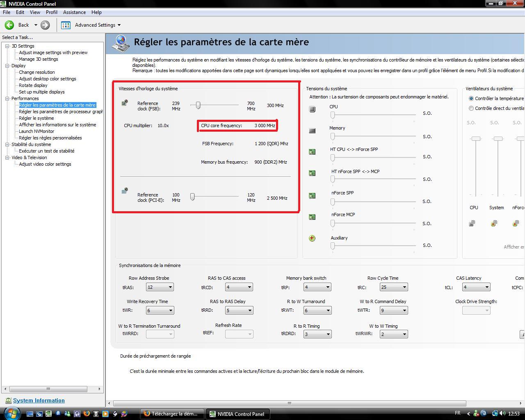Viewport: 525px width, 420px height.
Task: Open the tRCD dropdown
Action: [239, 287]
